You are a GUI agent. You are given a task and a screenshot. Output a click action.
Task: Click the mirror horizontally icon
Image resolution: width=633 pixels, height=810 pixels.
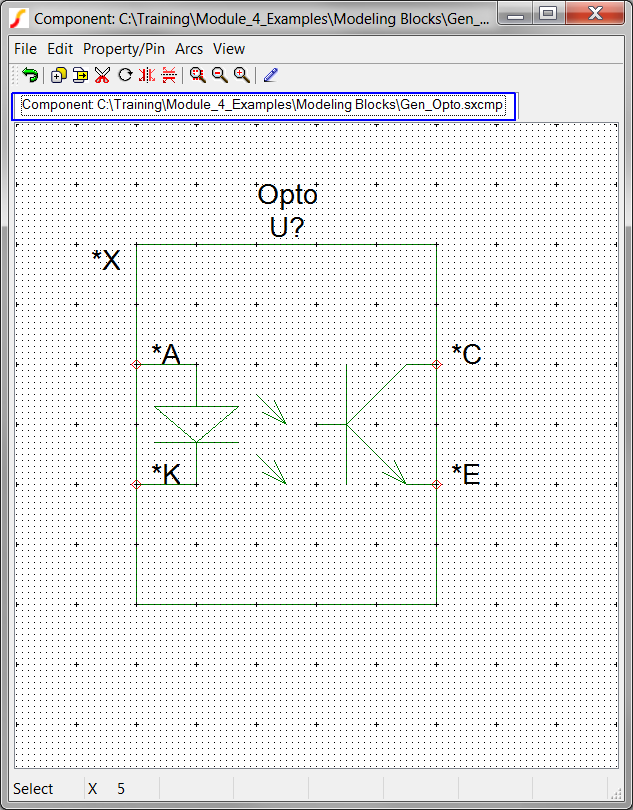coord(147,75)
